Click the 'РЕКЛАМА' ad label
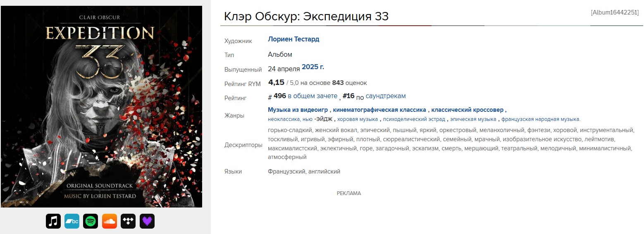Viewport: 644px width, 234px height. [x=349, y=193]
